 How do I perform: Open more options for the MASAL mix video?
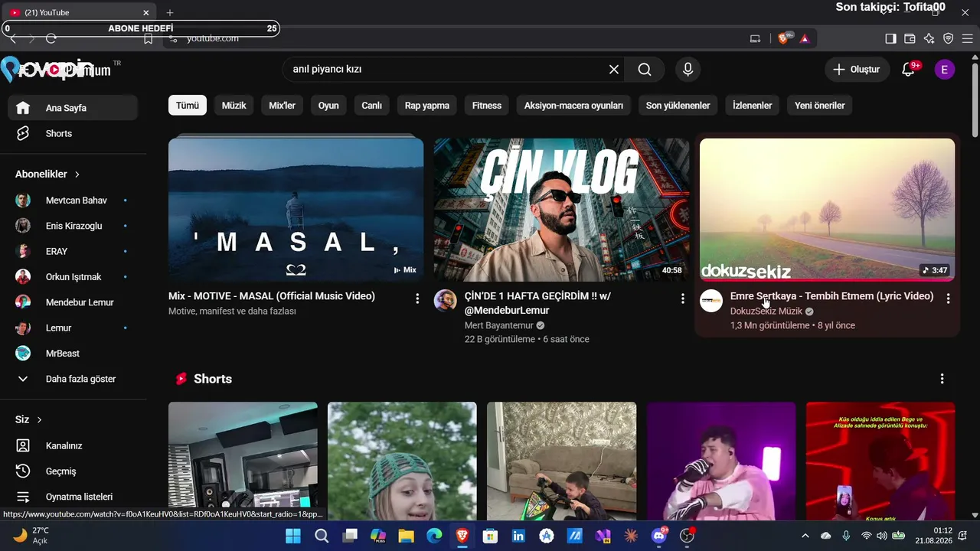coord(417,298)
